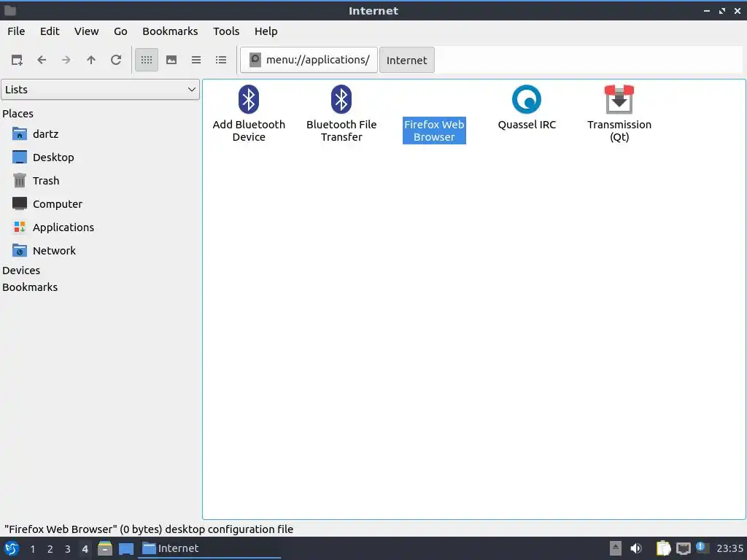Go forward with the right arrow
The height and width of the screenshot is (560, 747).
click(x=66, y=60)
